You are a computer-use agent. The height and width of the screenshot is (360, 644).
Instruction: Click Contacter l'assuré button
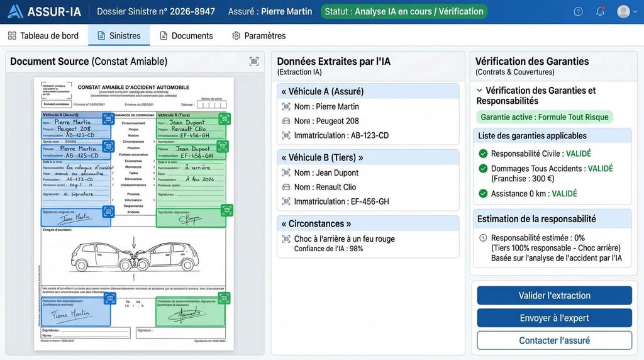(555, 340)
